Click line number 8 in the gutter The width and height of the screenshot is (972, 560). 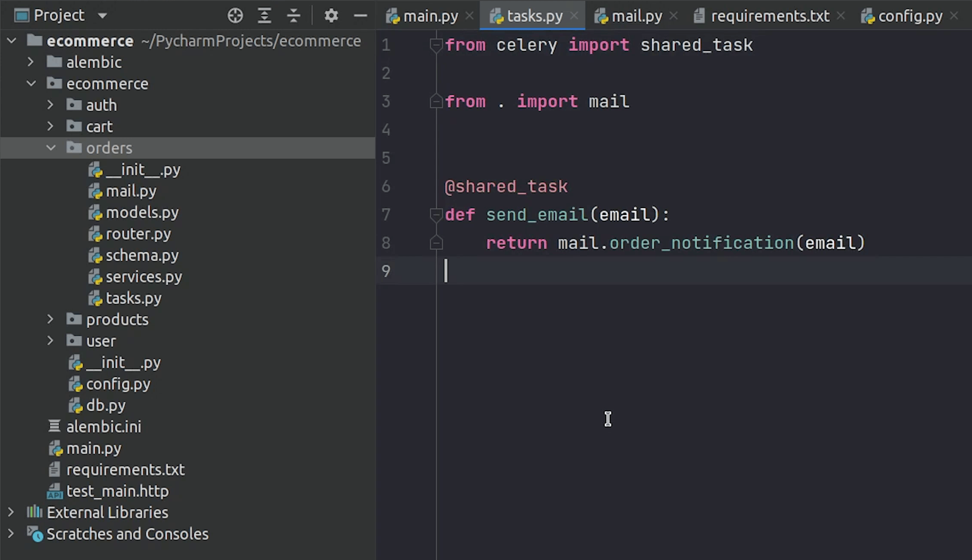point(385,243)
